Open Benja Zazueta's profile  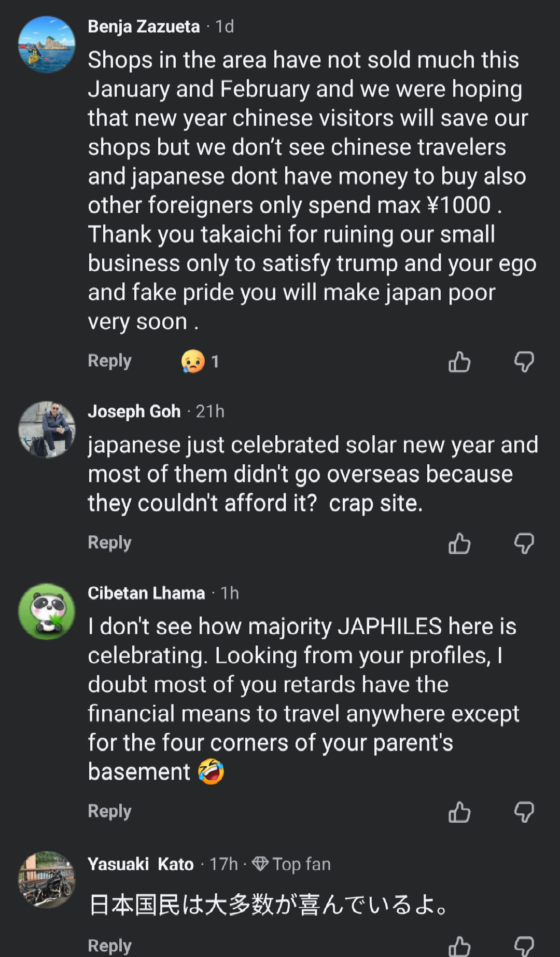click(x=144, y=26)
